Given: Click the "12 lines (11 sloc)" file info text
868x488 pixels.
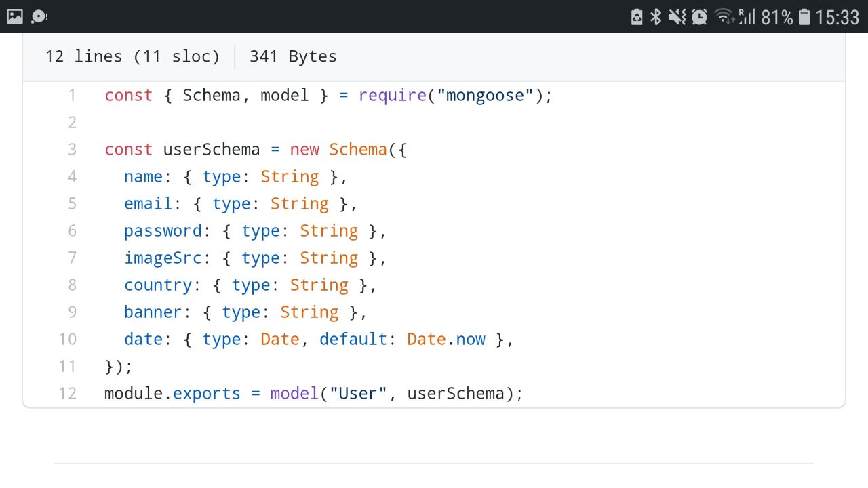Looking at the screenshot, I should click(x=133, y=56).
